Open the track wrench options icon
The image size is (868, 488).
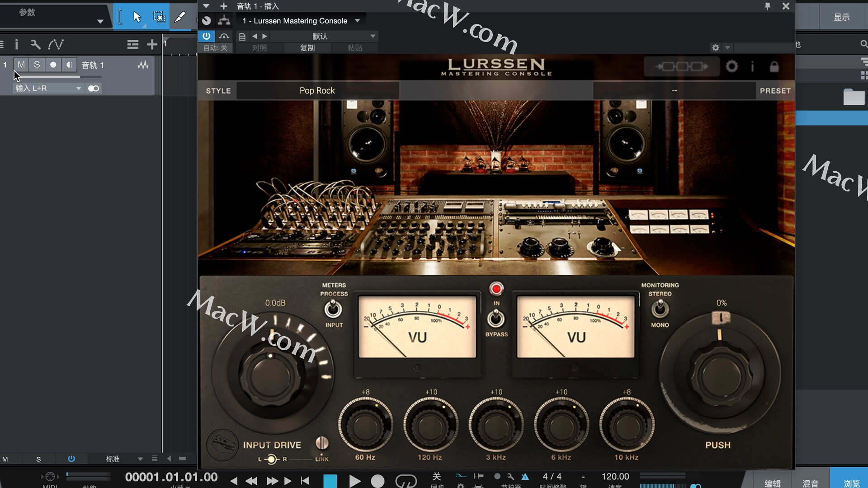click(35, 44)
